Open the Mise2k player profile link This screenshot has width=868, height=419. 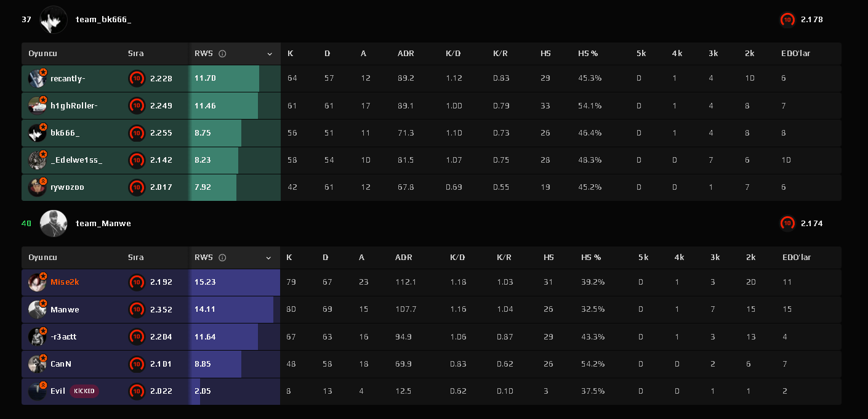65,282
